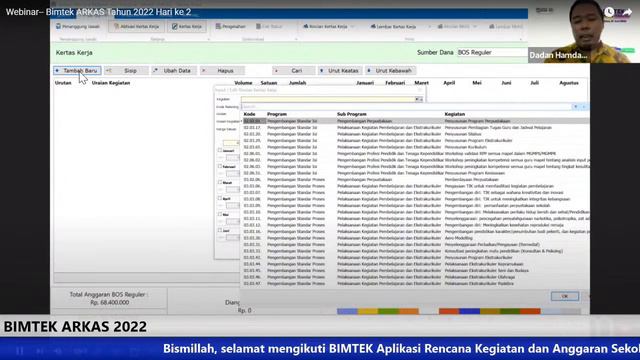Select the Aero Modelling row

[x=416, y=238]
